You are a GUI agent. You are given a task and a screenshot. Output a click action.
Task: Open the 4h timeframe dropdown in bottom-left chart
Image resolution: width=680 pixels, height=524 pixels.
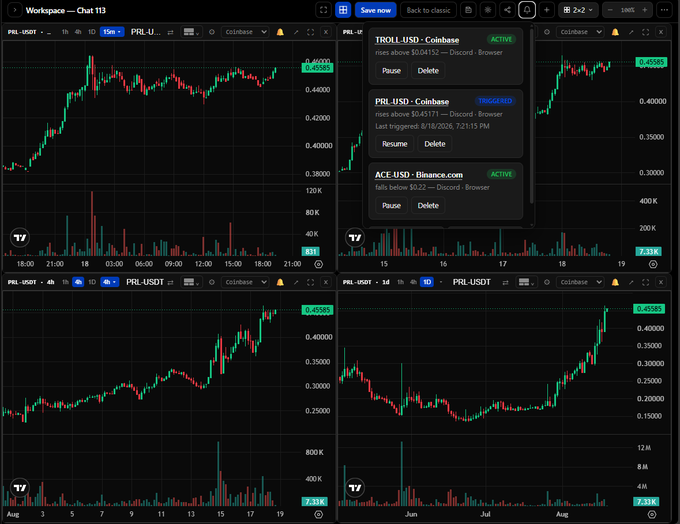(x=109, y=282)
